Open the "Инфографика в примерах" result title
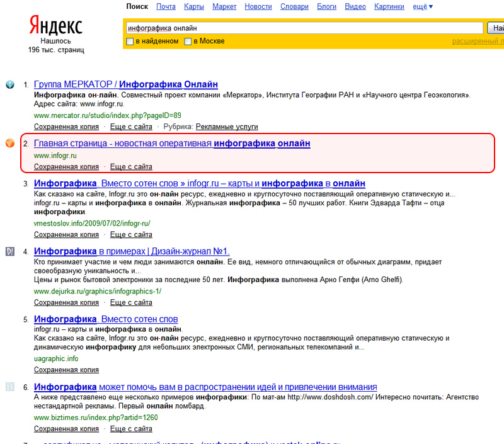Viewport: 504px width, 444px height. [x=132, y=251]
